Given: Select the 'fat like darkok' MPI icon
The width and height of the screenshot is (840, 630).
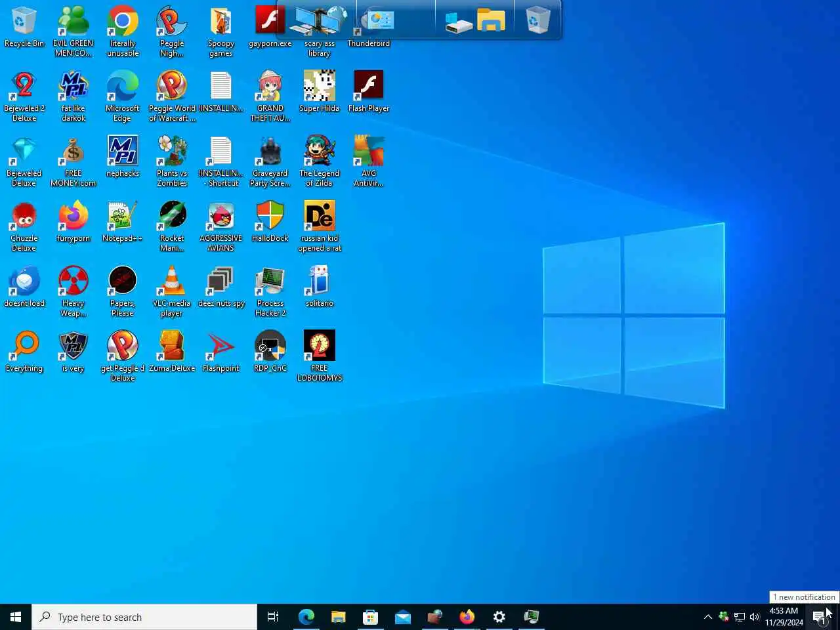Looking at the screenshot, I should pos(73,96).
